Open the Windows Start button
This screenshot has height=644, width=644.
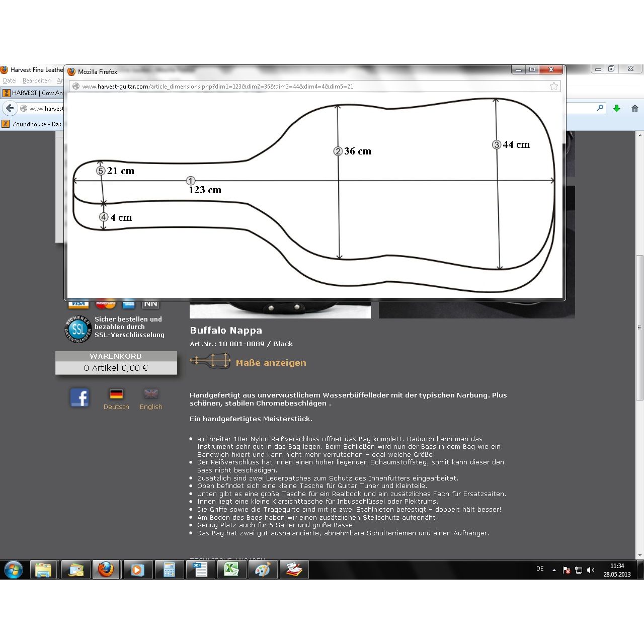14,570
